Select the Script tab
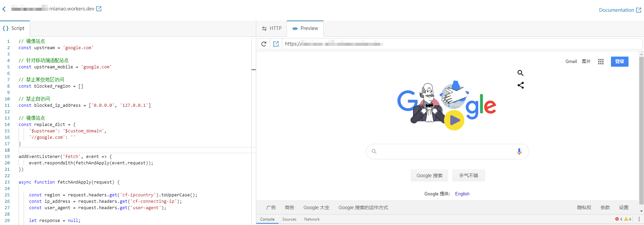 14,28
